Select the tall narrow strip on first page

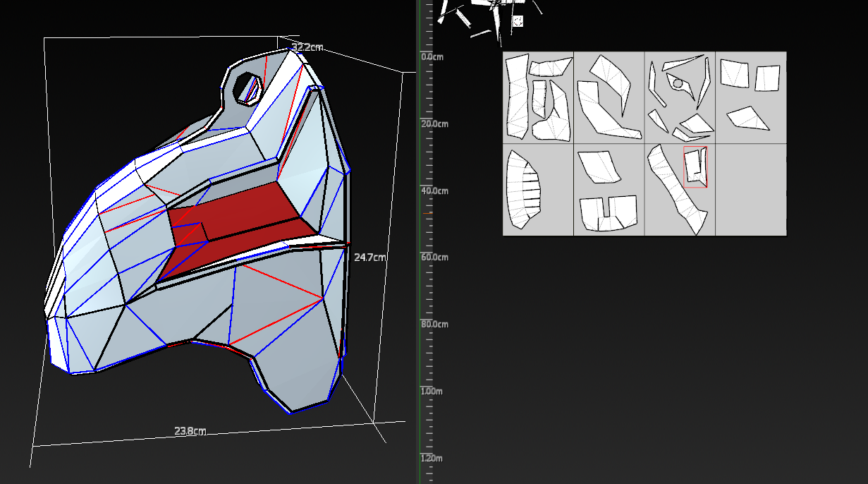click(517, 97)
